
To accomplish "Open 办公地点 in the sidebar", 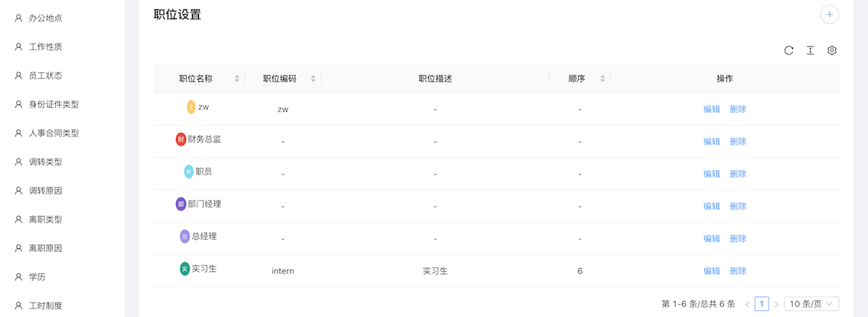I will pyautogui.click(x=45, y=18).
